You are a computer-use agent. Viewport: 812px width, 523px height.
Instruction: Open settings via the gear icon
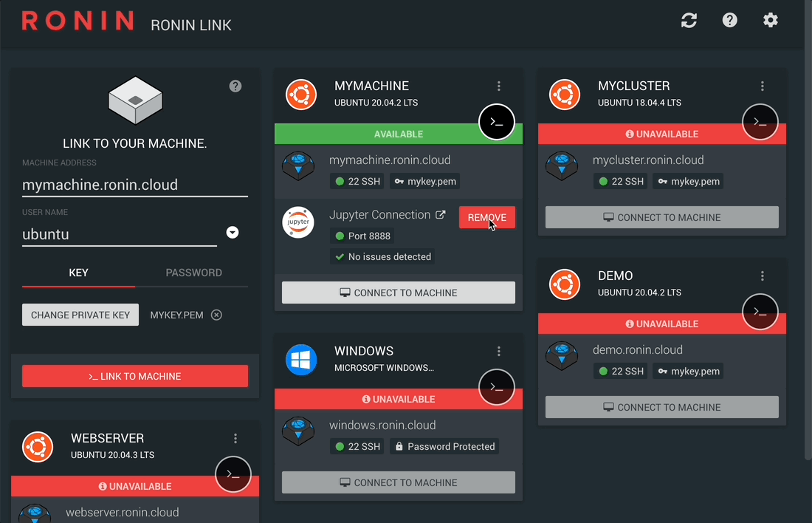pos(771,20)
